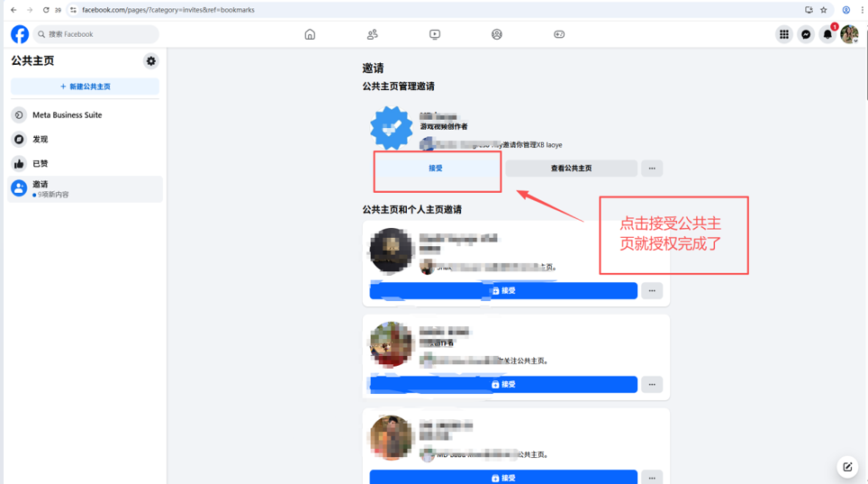The height and width of the screenshot is (484, 868).
Task: Open more options for first page invite card
Action: coord(652,291)
